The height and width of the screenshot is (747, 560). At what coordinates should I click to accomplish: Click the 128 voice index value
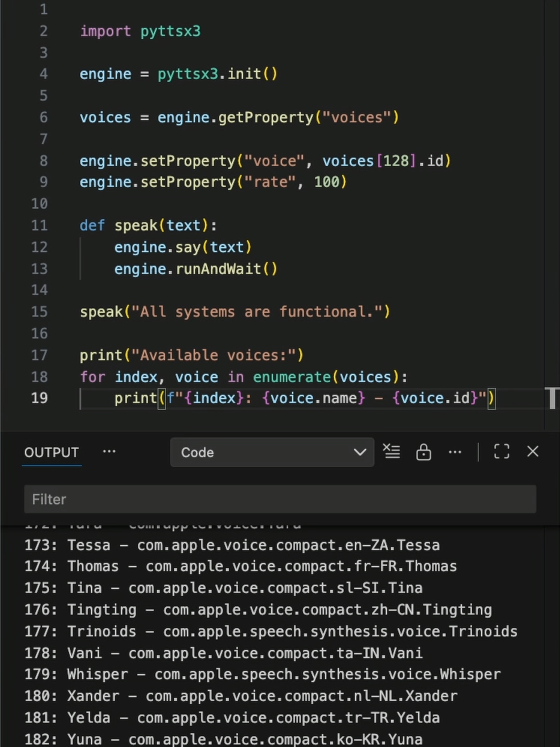click(x=396, y=161)
